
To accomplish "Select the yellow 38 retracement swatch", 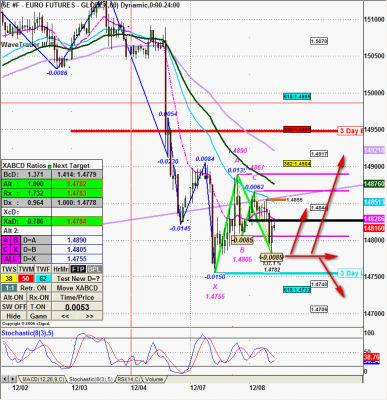I will 9,278.
